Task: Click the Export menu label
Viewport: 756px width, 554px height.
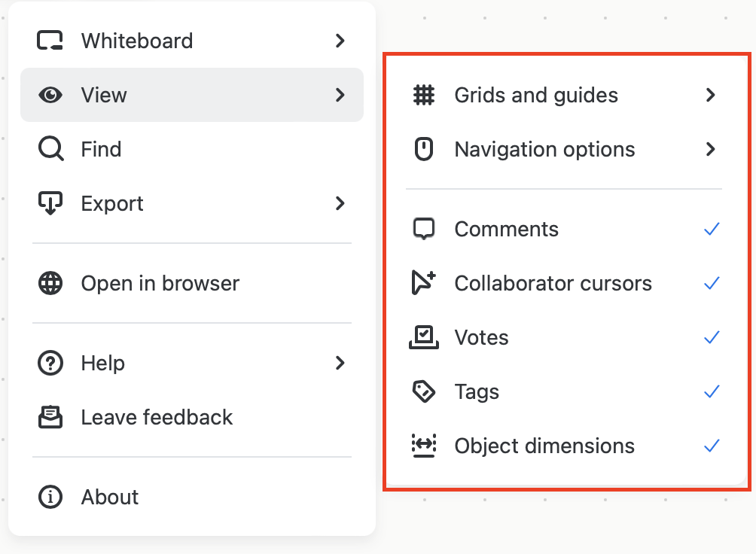Action: 112,203
